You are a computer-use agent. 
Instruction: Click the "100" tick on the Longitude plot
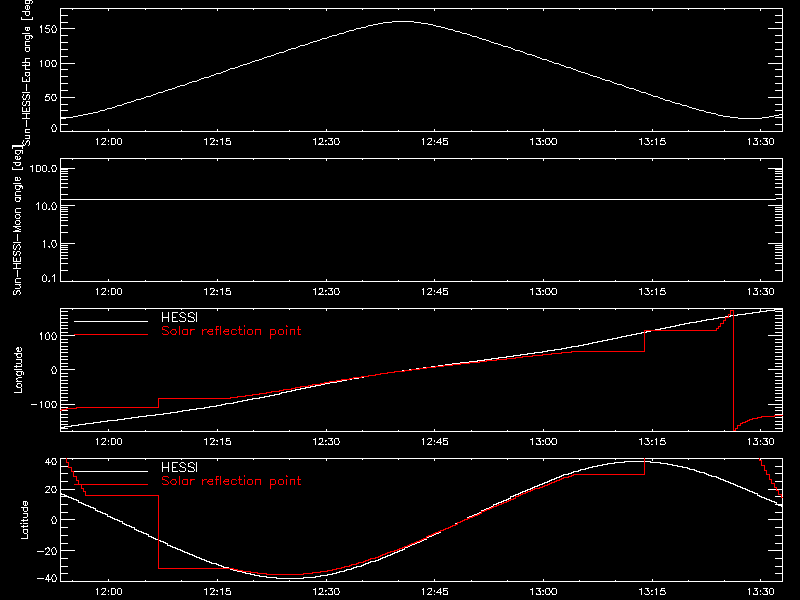(48, 336)
